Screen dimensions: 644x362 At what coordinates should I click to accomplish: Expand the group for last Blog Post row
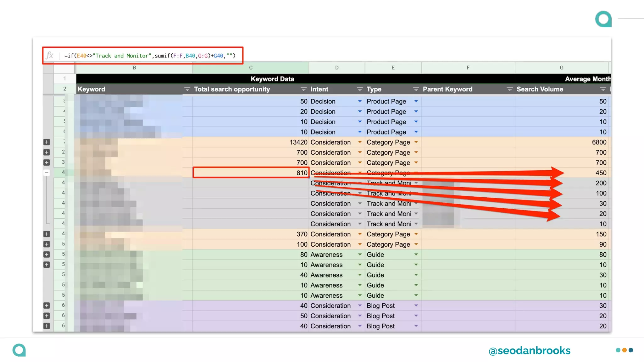tap(47, 326)
